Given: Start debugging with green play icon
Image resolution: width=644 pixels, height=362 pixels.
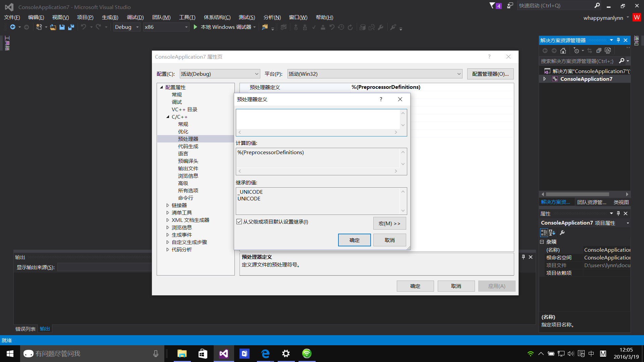Looking at the screenshot, I should (x=196, y=27).
